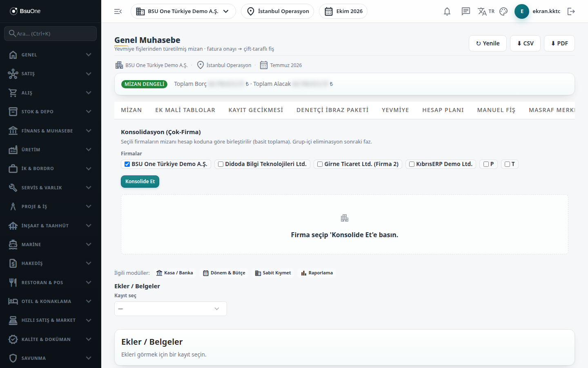The image size is (588, 368).
Task: Open the Satış module icon in sidebar
Action: 13,74
